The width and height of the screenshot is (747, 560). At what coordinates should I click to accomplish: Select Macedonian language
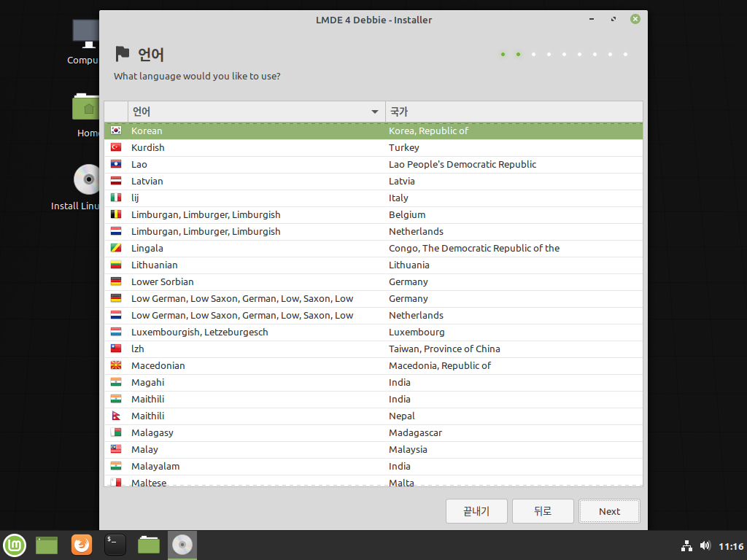pyautogui.click(x=373, y=365)
